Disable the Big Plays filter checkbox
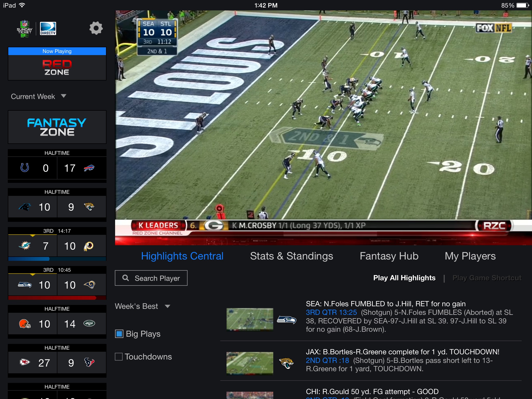 [119, 334]
